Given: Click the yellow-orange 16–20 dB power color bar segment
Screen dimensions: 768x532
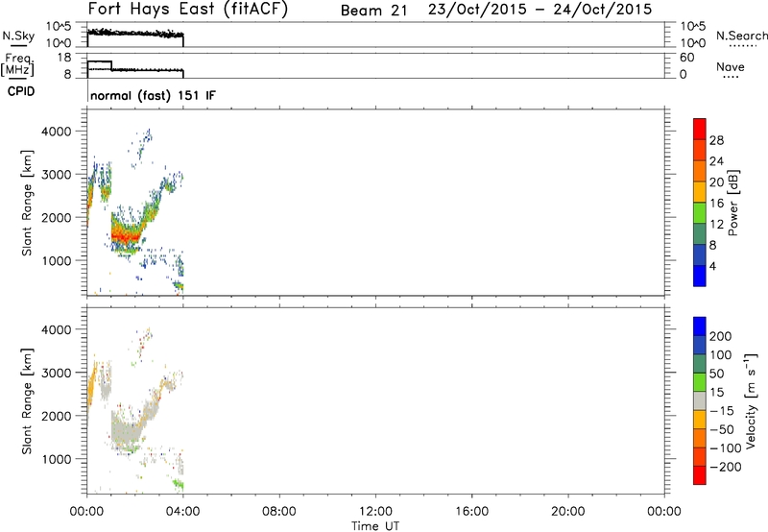Looking at the screenshot, I should pos(700,191).
